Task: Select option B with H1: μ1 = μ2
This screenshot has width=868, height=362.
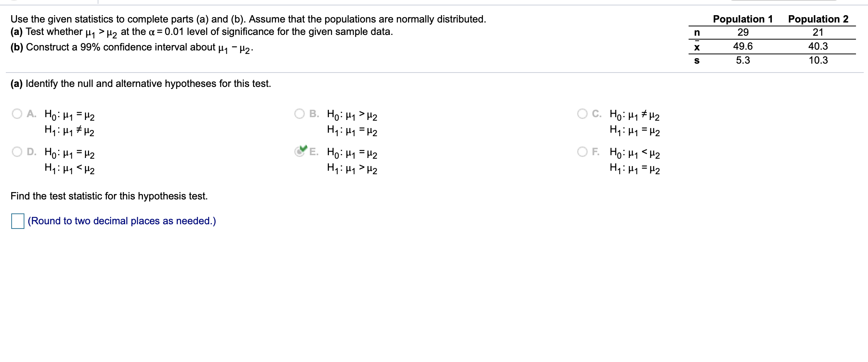Action: (300, 113)
